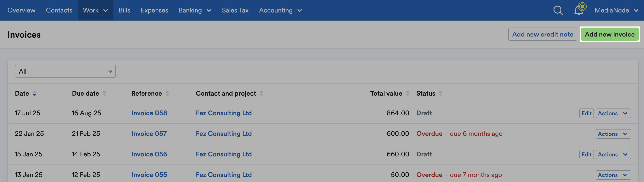This screenshot has width=644, height=182.
Task: Open Fez Consulting Ltd on Invoice 056 row
Action: (224, 154)
